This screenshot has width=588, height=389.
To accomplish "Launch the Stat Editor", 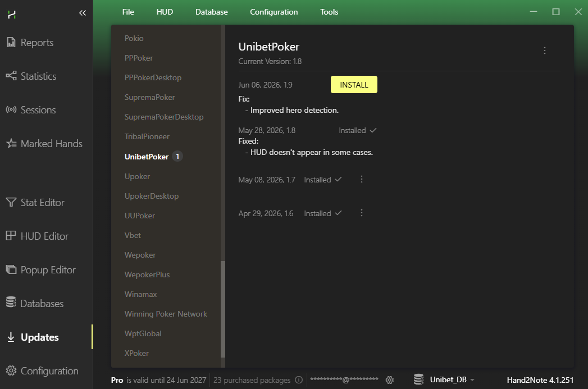I will (35, 203).
